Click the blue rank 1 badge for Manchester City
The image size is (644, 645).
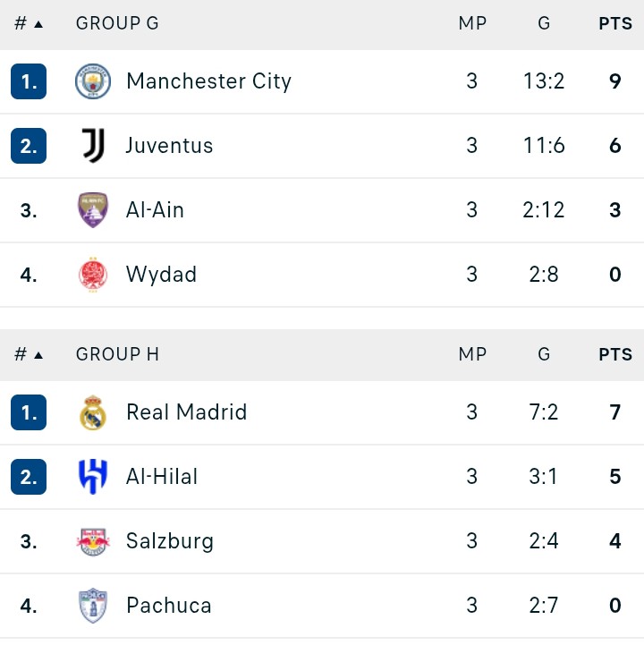pos(29,81)
